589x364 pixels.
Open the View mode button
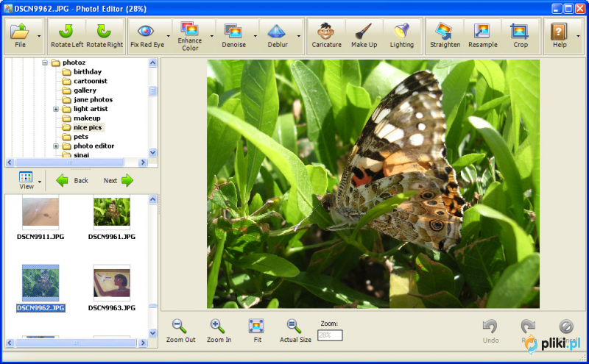click(x=27, y=180)
